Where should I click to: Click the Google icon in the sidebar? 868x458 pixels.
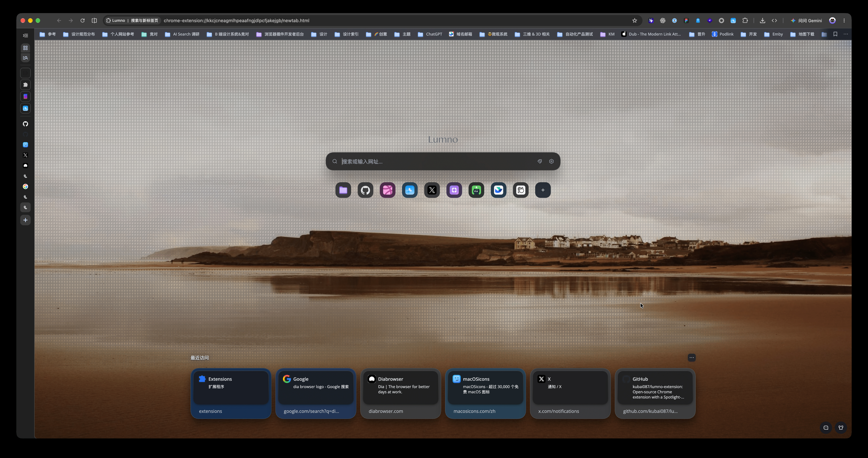[25, 187]
